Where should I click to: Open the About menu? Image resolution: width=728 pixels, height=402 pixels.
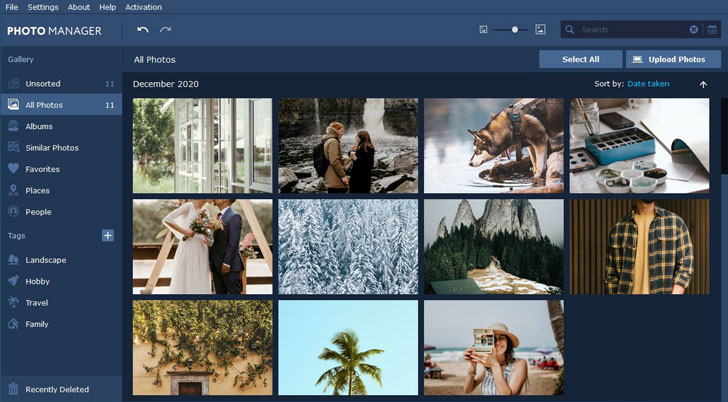(78, 7)
